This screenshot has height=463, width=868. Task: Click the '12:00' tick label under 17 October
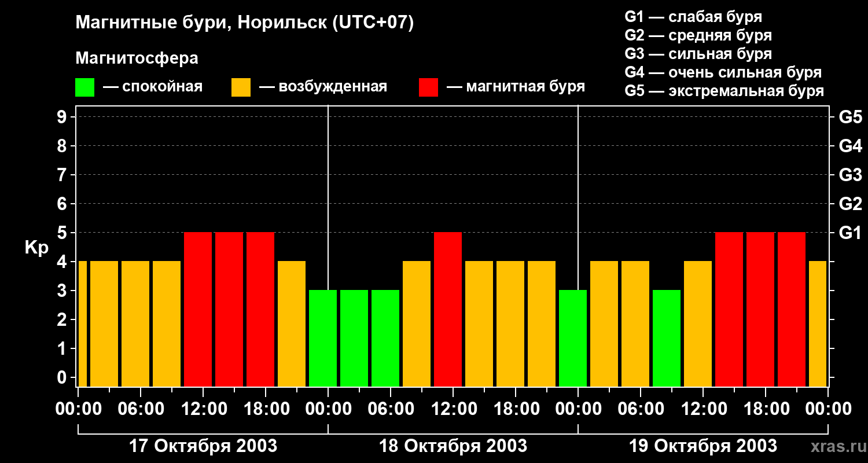(203, 409)
